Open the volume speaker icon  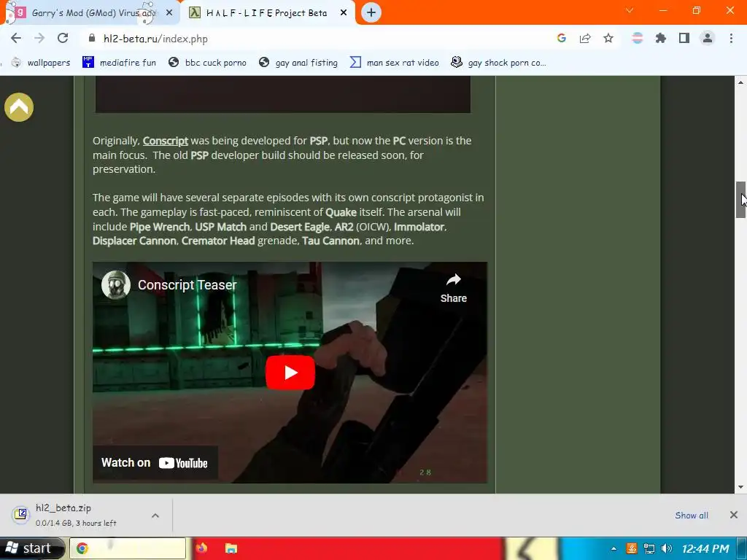click(x=667, y=548)
